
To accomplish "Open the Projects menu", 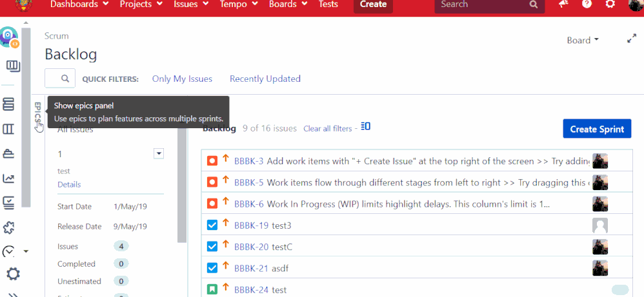I will tap(141, 5).
